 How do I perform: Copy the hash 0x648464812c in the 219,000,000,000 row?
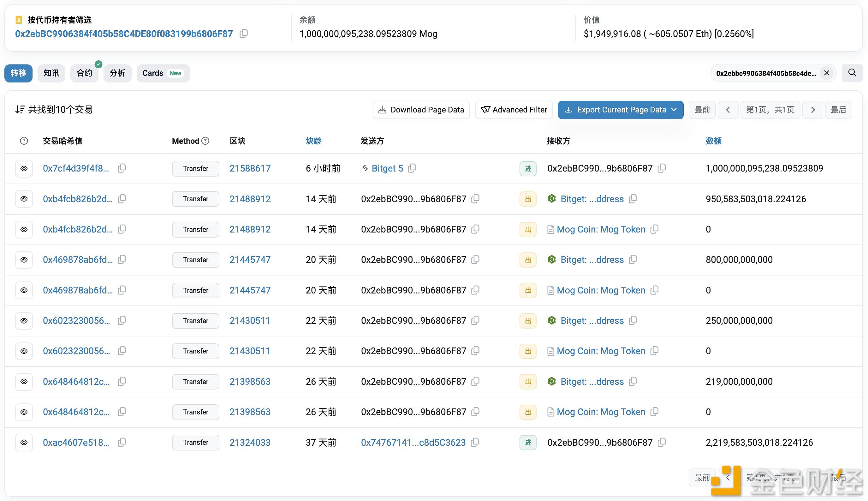[122, 381]
